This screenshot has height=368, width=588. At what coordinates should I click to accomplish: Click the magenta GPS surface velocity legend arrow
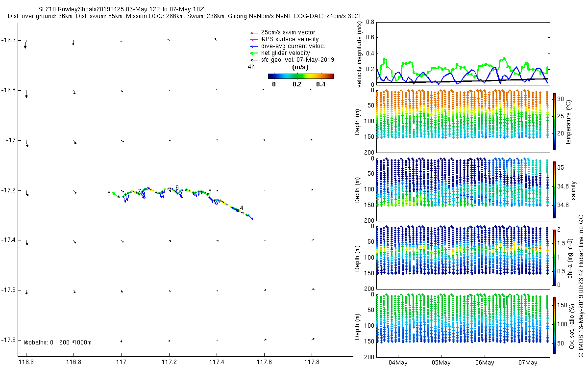click(254, 39)
